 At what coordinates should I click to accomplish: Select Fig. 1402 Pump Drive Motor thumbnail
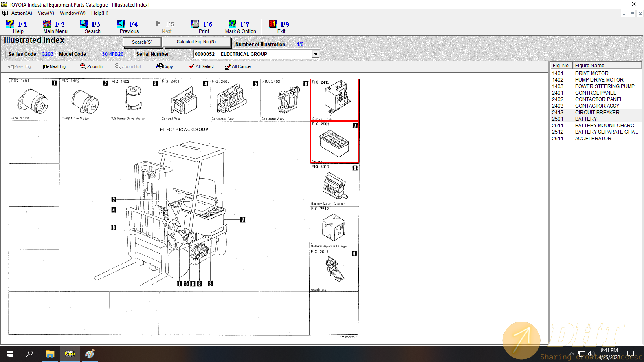pyautogui.click(x=85, y=100)
